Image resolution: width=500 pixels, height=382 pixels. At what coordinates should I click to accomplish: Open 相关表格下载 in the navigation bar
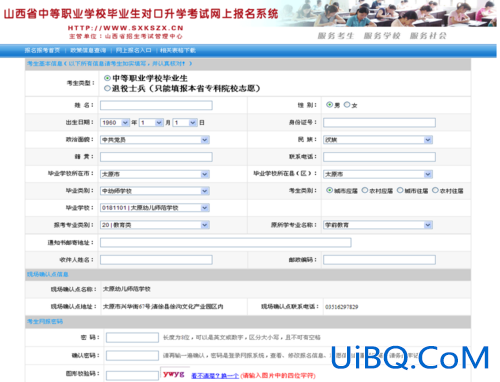click(x=178, y=50)
